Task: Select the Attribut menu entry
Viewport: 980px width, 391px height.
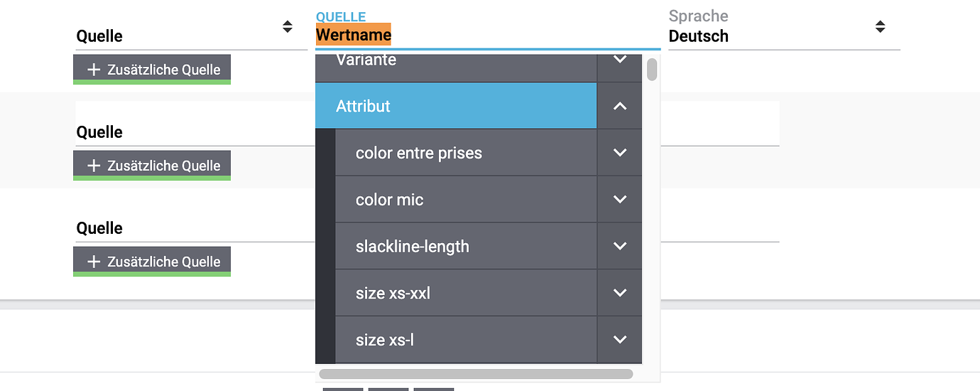Action: tap(455, 106)
